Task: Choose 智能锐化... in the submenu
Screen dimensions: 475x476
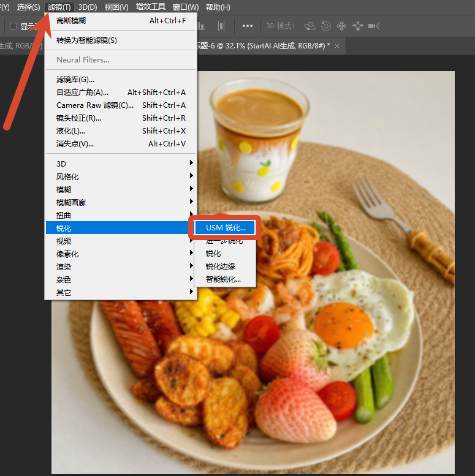Action: [x=225, y=279]
